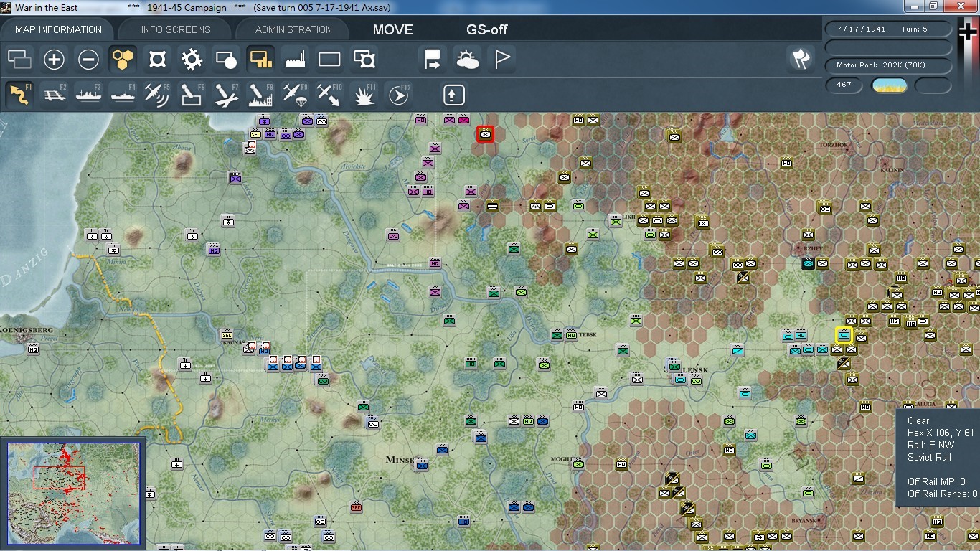This screenshot has width=980, height=551.
Task: Click the date 7/17/1941 Turn 5 field
Action: pyautogui.click(x=888, y=29)
